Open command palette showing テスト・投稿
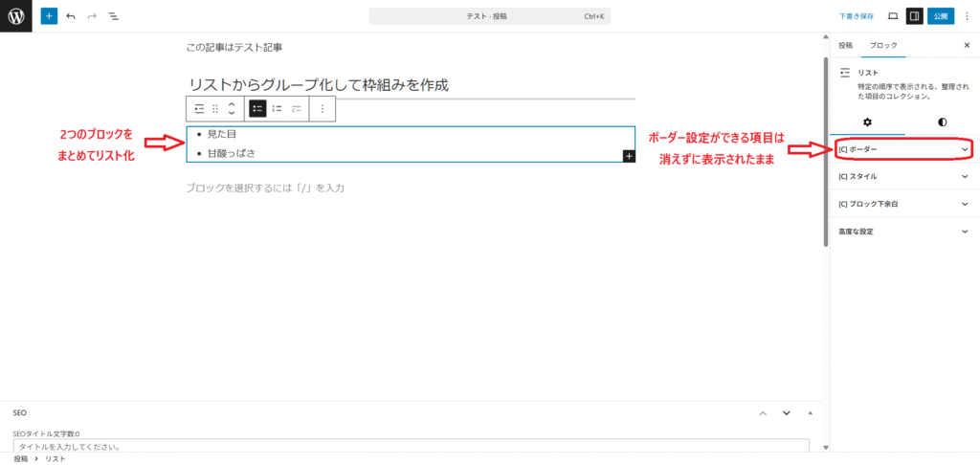This screenshot has width=980, height=465. coord(490,16)
